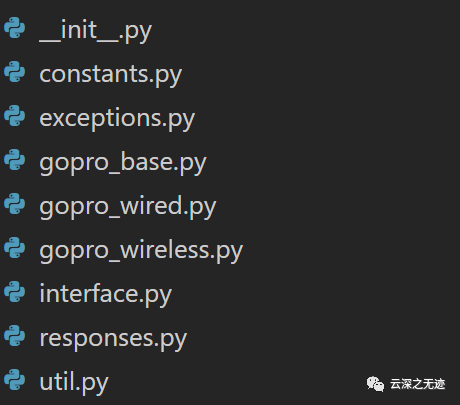460x405 pixels.
Task: Click Python icon beside exceptions.py
Action: click(x=15, y=116)
